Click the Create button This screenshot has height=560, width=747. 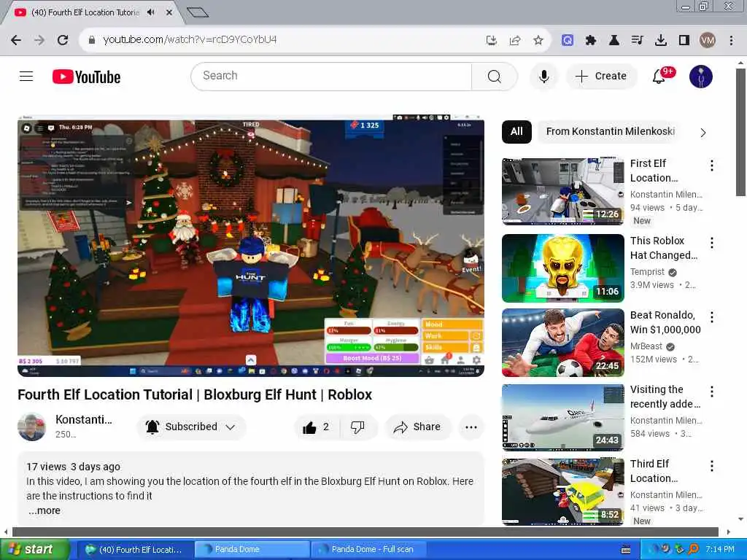point(601,76)
